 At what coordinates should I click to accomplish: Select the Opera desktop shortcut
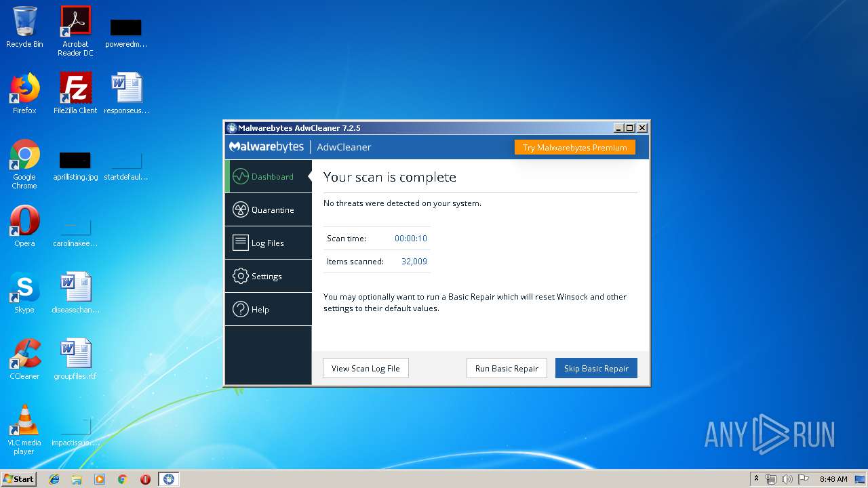coord(24,226)
